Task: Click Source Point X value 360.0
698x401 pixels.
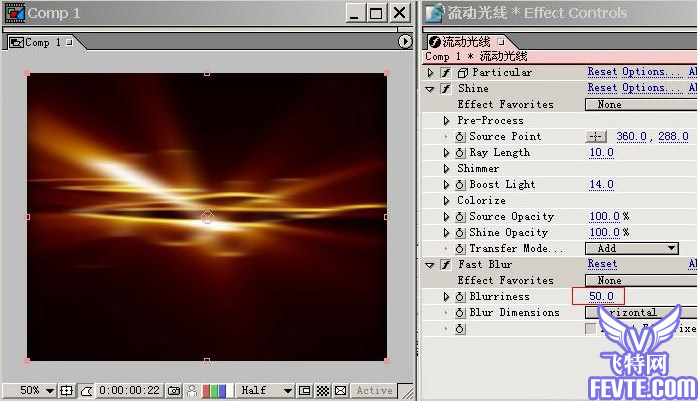Action: [631, 136]
